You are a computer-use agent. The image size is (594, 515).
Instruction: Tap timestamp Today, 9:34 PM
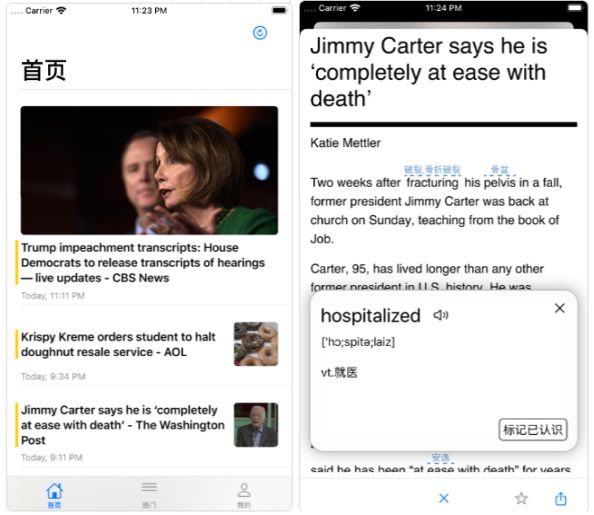53,376
